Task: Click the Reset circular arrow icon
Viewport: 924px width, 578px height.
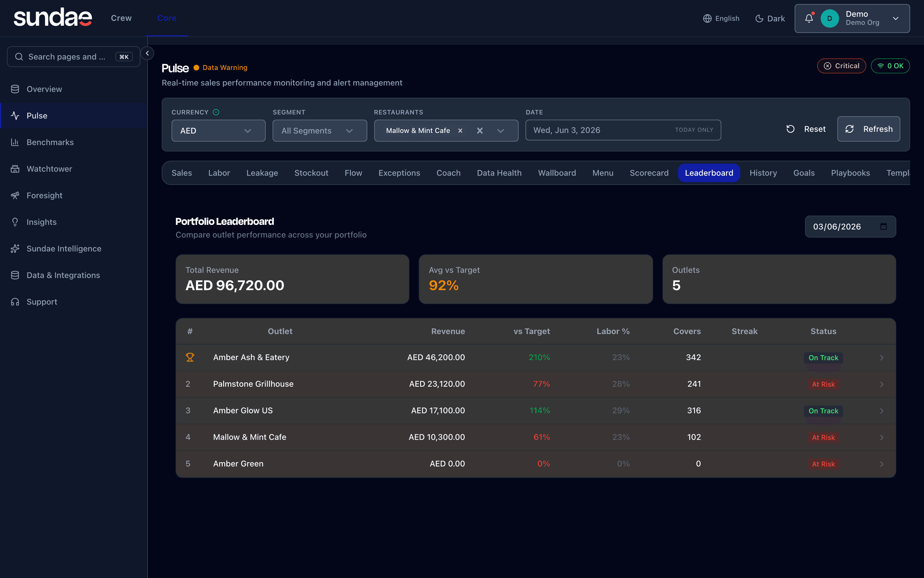Action: (790, 129)
